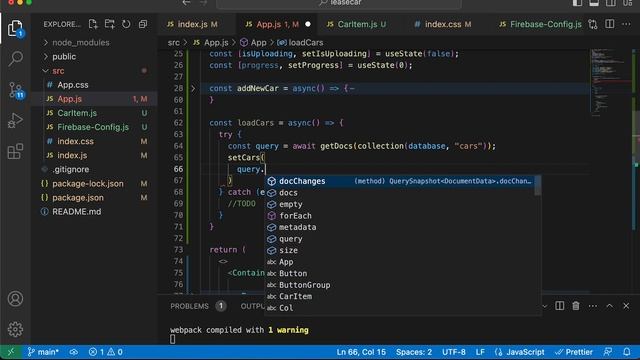Click the Open Changes icon in editor toolbar
The image size is (640, 360).
[x=593, y=24]
